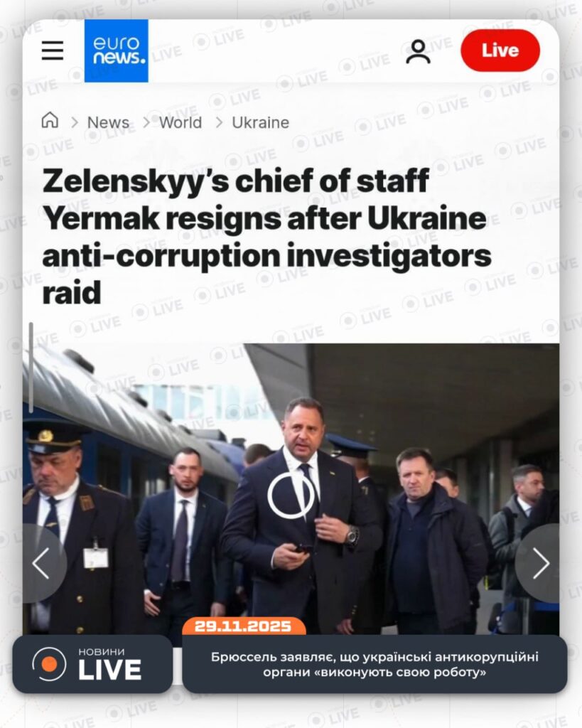Screen dimensions: 582x728
Task: Click the Новини LIVE logo badge
Action: 93,664
